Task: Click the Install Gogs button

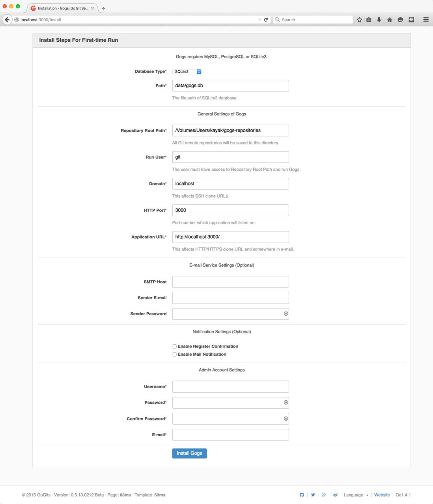Action: point(189,453)
